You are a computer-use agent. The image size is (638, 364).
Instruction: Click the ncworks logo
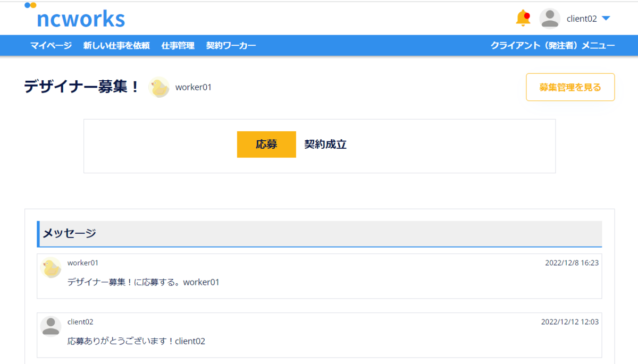point(75,16)
